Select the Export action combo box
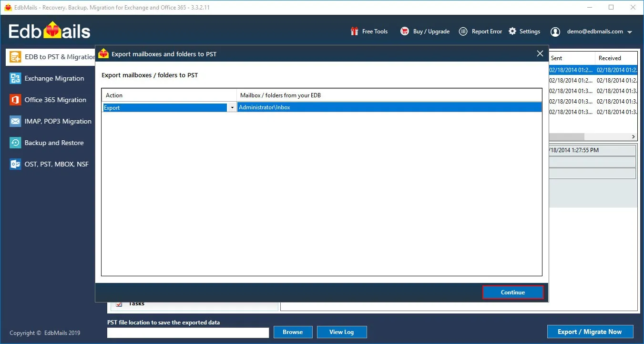Viewport: 644px width, 344px height. click(169, 108)
